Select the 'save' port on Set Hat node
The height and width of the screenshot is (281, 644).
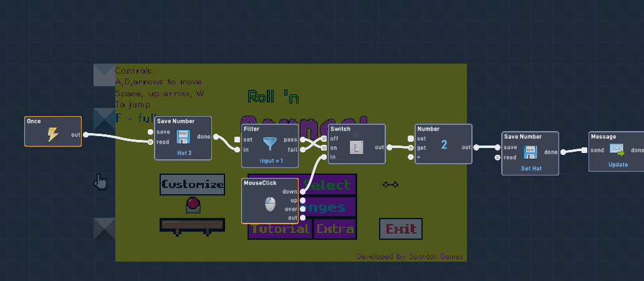pos(497,147)
